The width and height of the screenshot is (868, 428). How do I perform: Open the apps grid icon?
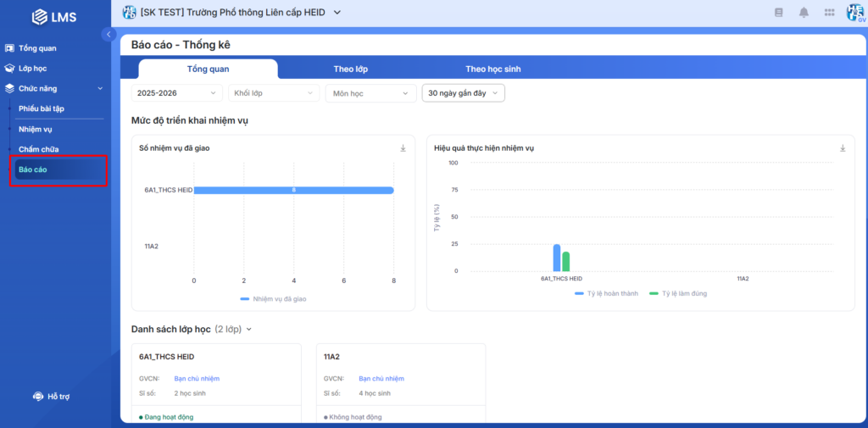pyautogui.click(x=829, y=12)
